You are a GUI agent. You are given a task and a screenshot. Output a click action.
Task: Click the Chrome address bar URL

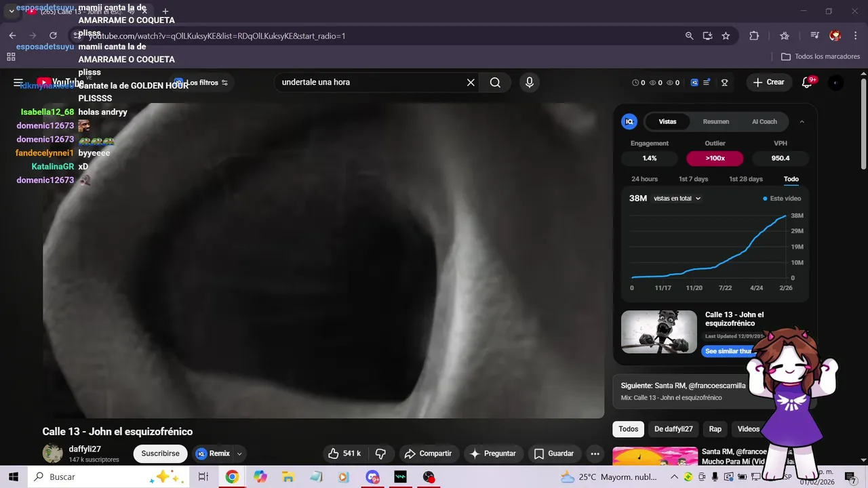click(x=217, y=36)
